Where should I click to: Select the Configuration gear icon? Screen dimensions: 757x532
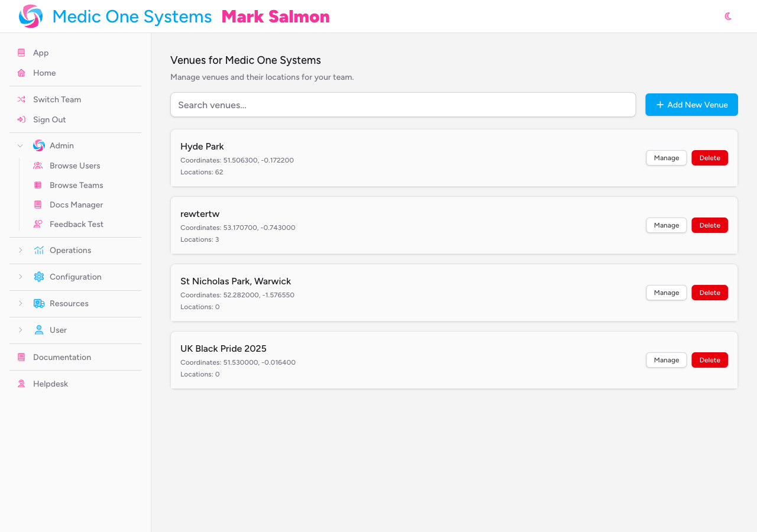pyautogui.click(x=38, y=277)
